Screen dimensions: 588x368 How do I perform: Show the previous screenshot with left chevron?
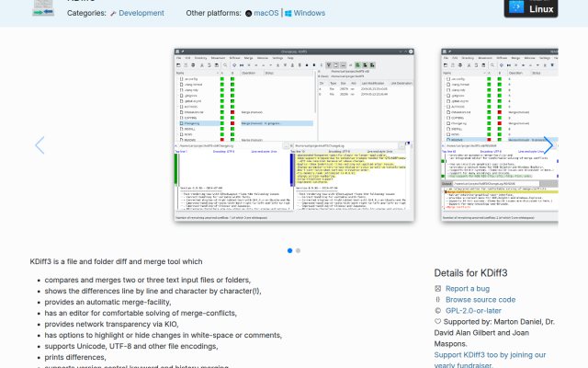40,145
